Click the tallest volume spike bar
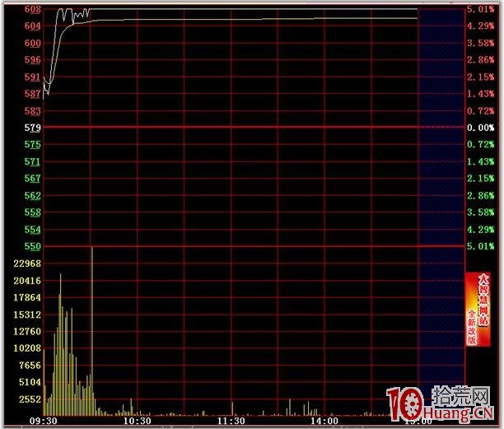Image resolution: width=504 pixels, height=429 pixels. 92,331
